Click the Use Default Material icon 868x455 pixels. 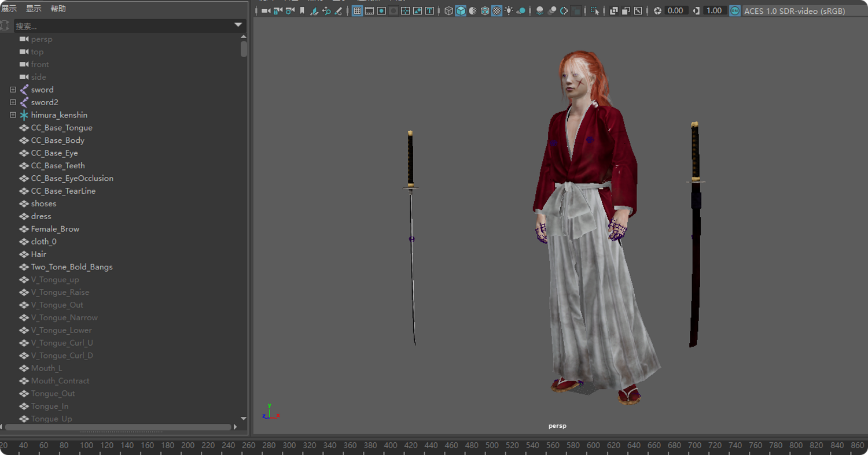pyautogui.click(x=473, y=10)
